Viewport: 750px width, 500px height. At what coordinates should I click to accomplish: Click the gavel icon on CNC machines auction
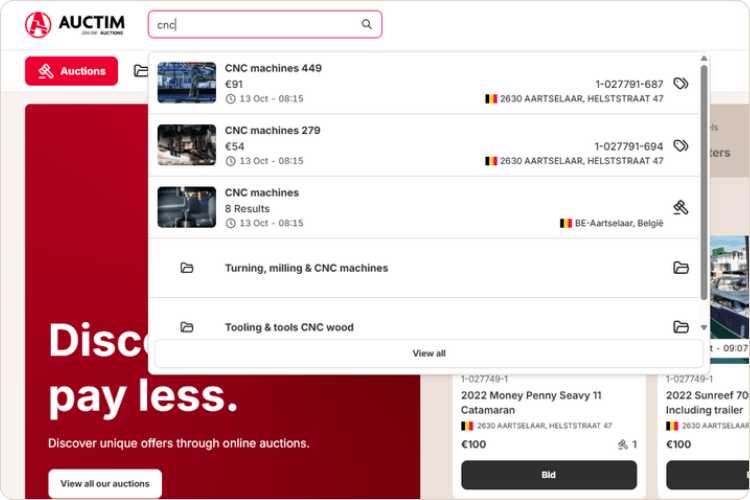click(x=681, y=208)
